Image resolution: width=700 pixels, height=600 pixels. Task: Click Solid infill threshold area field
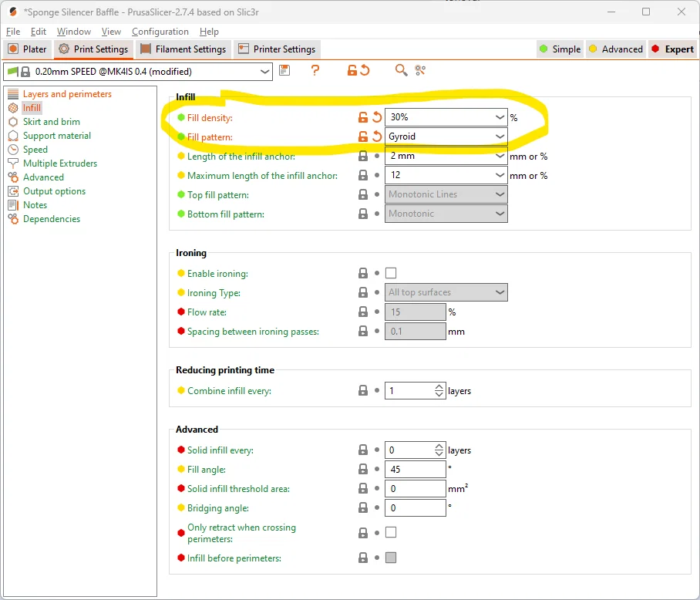tap(416, 488)
